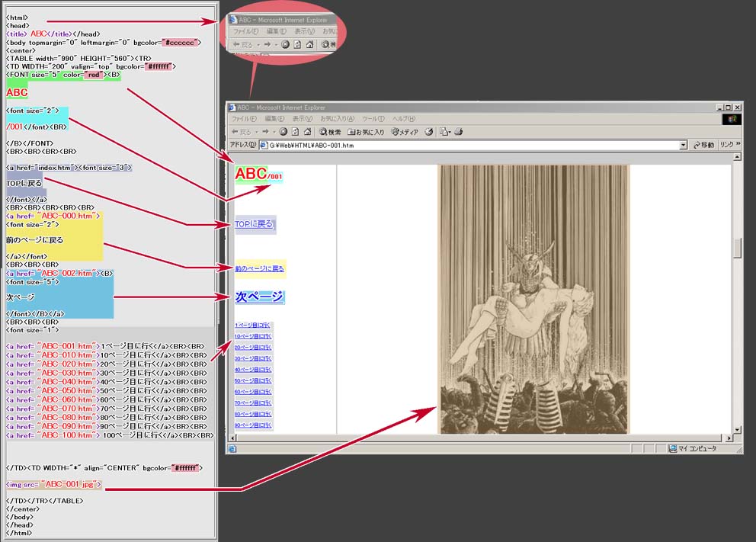Screen dimensions: 756x542
Task: Click the ABC title text in code head
Action: click(39, 34)
